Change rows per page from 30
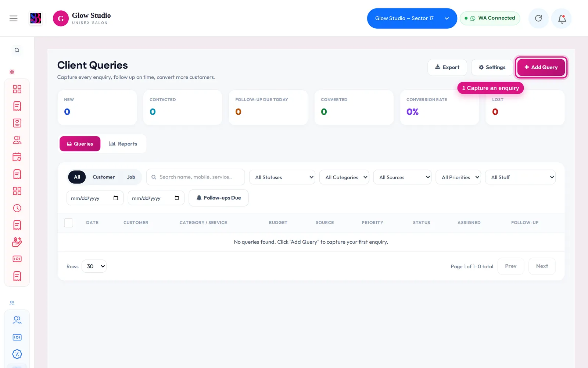Image resolution: width=588 pixels, height=368 pixels. tap(94, 266)
